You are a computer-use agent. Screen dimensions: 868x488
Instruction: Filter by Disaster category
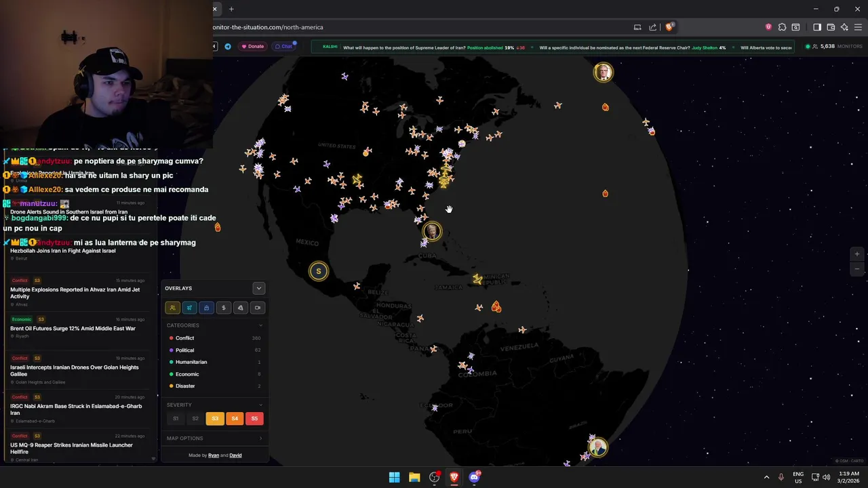(214, 386)
